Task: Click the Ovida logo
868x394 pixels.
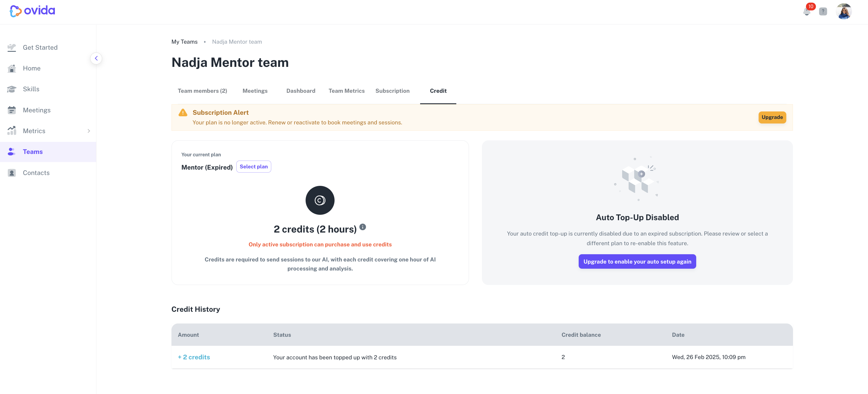Action: tap(32, 11)
